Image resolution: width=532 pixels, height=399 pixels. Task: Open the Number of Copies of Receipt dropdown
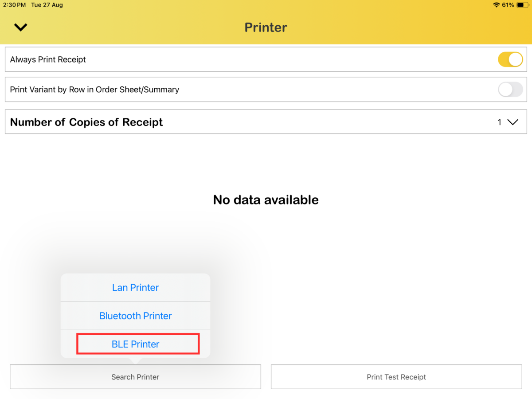pyautogui.click(x=507, y=121)
